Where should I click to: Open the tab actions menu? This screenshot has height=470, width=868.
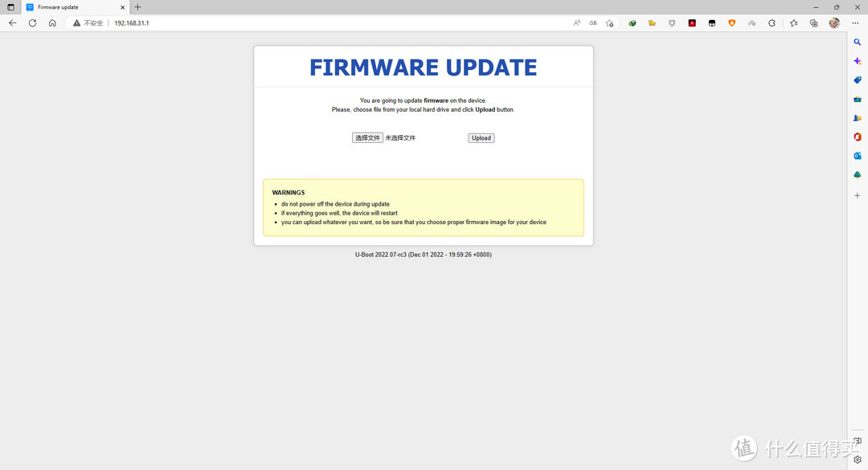click(10, 7)
